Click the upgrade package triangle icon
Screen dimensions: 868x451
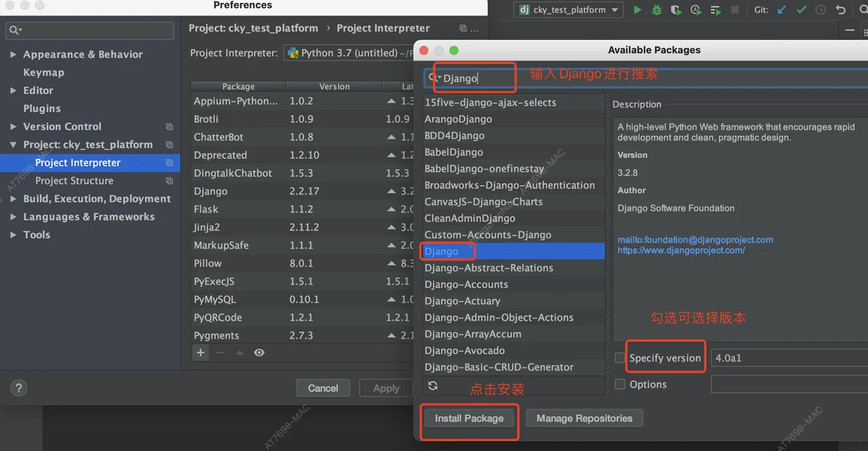(239, 353)
